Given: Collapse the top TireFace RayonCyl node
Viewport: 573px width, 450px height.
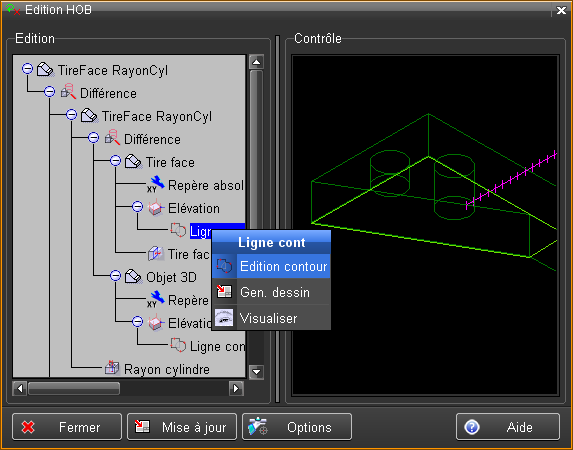Looking at the screenshot, I should 27,68.
